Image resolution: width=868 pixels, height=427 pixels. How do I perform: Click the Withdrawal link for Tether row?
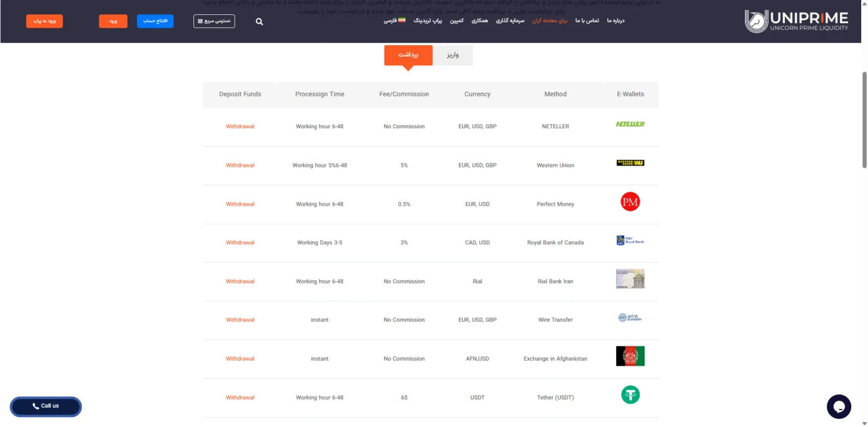[240, 398]
